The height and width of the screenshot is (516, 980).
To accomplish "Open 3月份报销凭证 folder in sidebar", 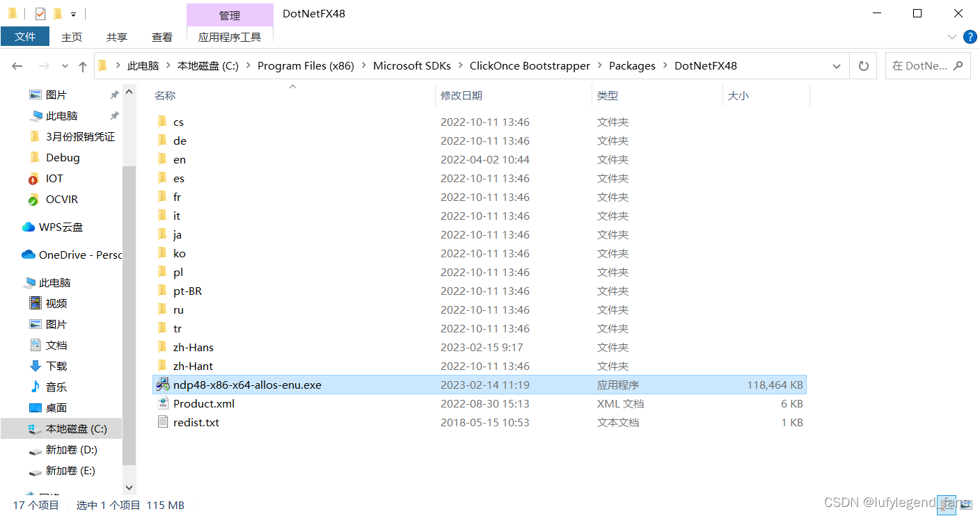I will (x=72, y=137).
